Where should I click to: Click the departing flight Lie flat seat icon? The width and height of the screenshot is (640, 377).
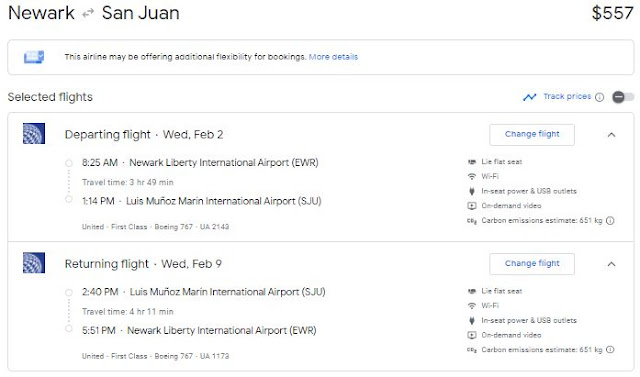472,162
